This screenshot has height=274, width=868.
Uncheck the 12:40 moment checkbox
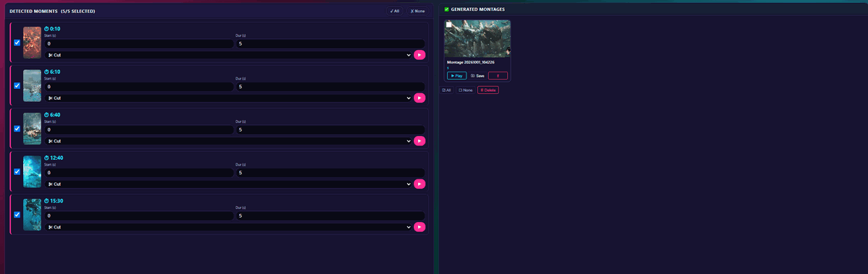(17, 171)
